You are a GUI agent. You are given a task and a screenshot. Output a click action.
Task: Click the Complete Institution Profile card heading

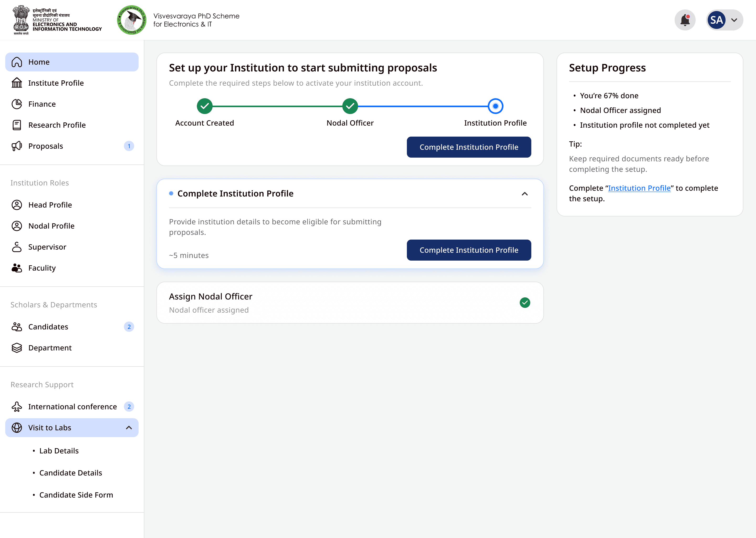coord(235,193)
